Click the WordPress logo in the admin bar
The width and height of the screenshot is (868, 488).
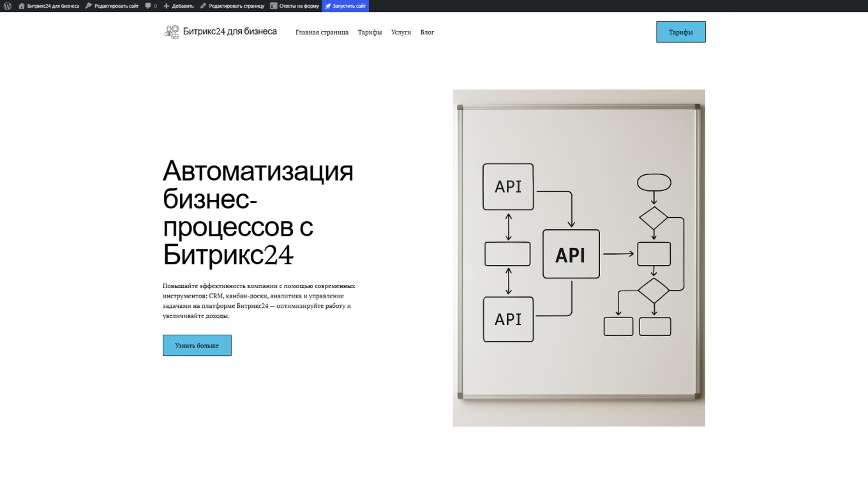(x=7, y=6)
